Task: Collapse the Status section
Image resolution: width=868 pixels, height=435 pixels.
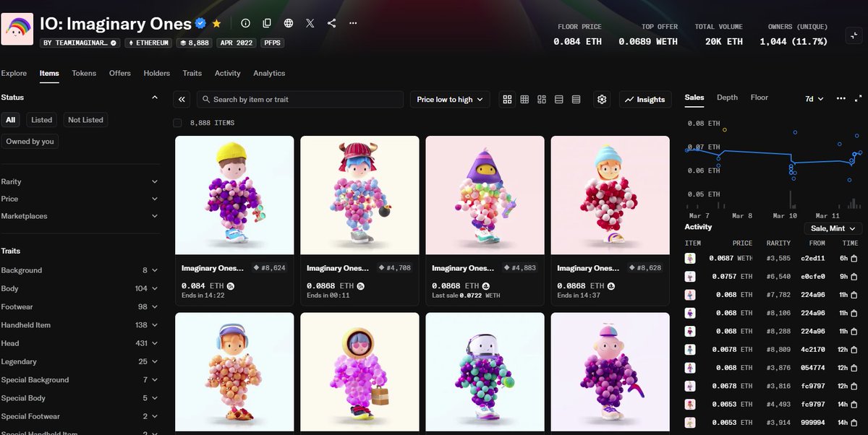Action: pos(154,98)
